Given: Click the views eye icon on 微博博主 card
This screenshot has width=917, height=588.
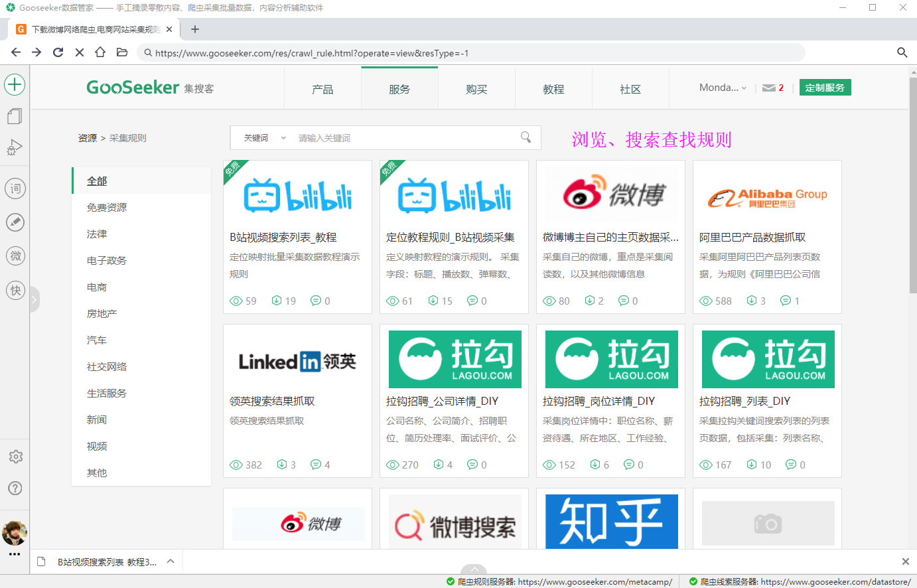Looking at the screenshot, I should point(549,301).
